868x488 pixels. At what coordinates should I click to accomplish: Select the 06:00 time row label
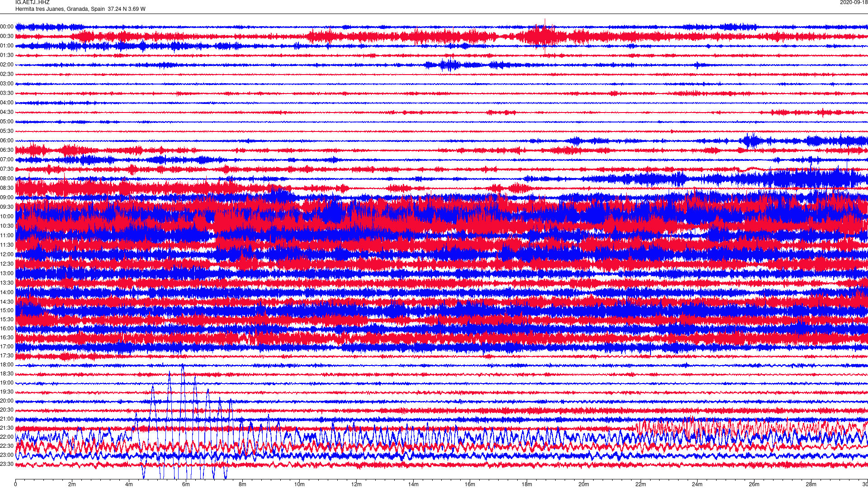click(7, 141)
